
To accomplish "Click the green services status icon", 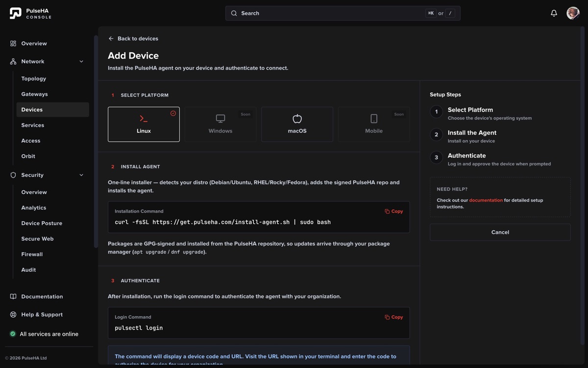I will pos(13,334).
